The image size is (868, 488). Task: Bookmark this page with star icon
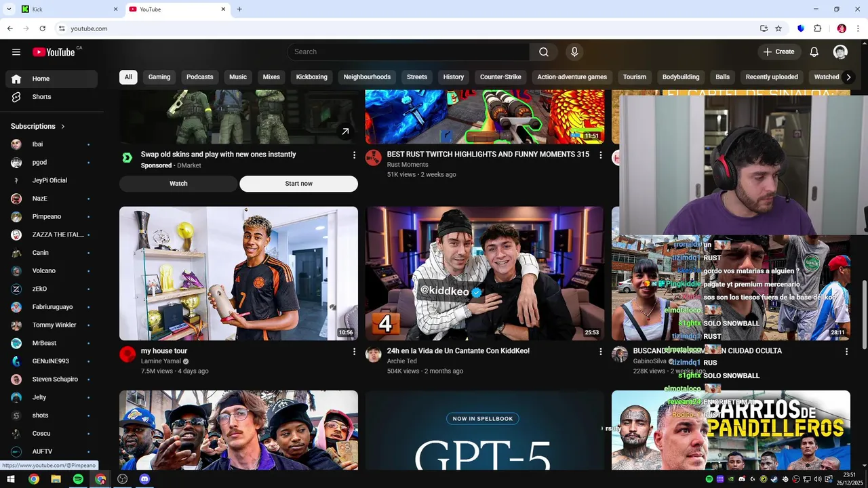778,28
